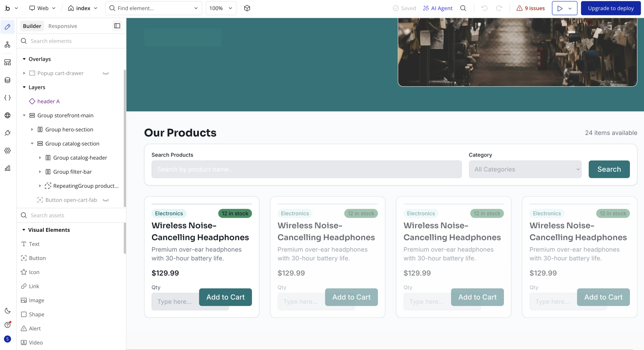Open the Workflow tab icon in sidebar
Image resolution: width=644 pixels, height=350 pixels.
point(8,45)
